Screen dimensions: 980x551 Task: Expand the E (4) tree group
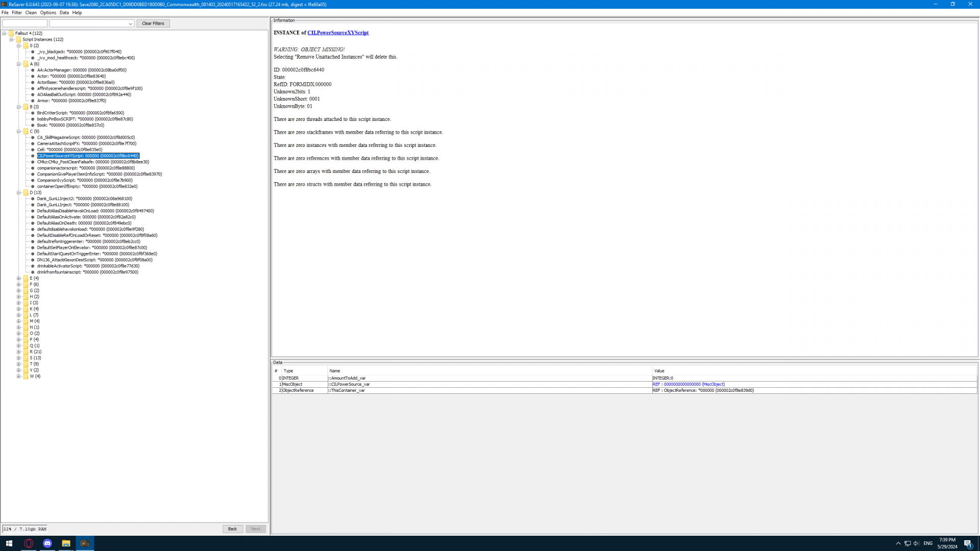(19, 279)
